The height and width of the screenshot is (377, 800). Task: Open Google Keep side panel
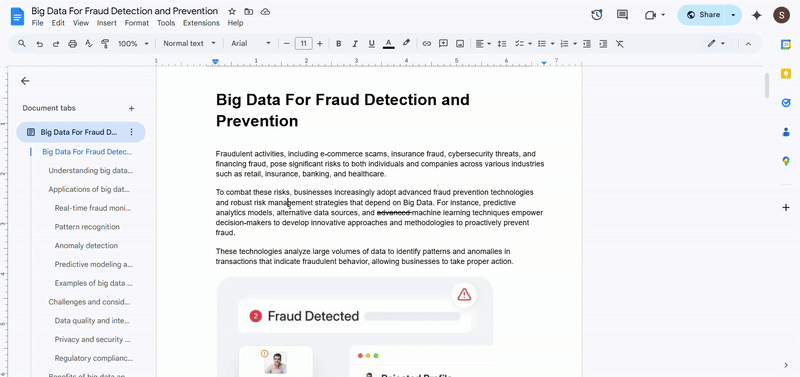(786, 74)
